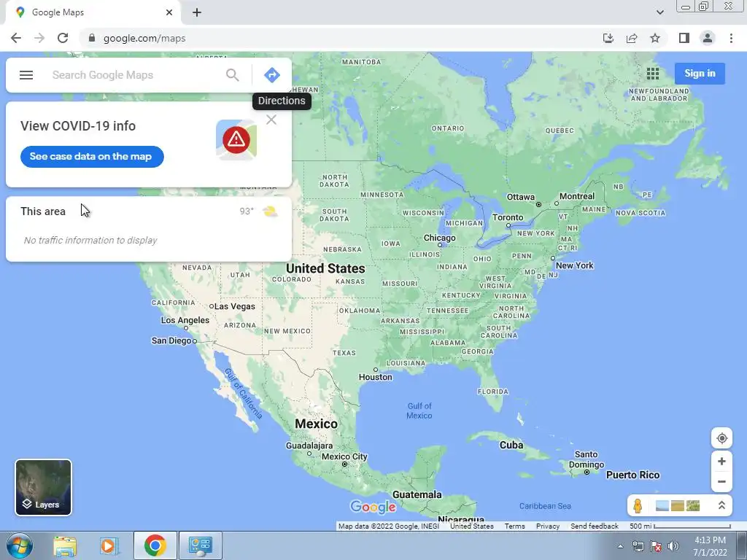
Task: Click the Action Center flag tray icon
Action: point(656,547)
